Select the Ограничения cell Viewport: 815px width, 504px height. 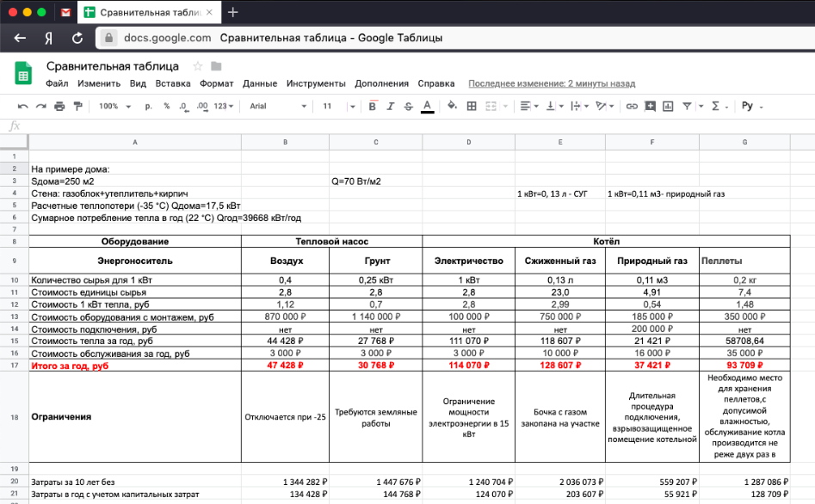coord(134,417)
